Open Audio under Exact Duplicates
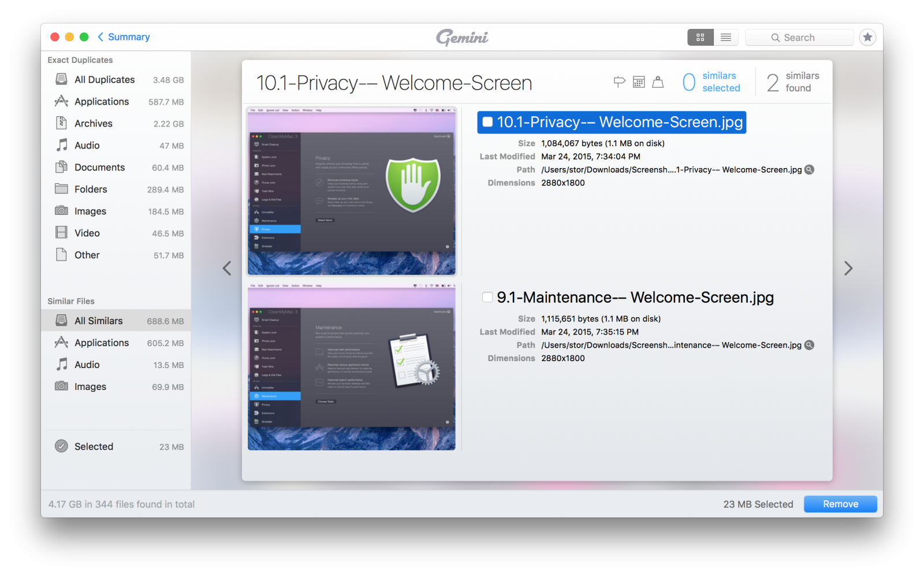 pyautogui.click(x=116, y=146)
